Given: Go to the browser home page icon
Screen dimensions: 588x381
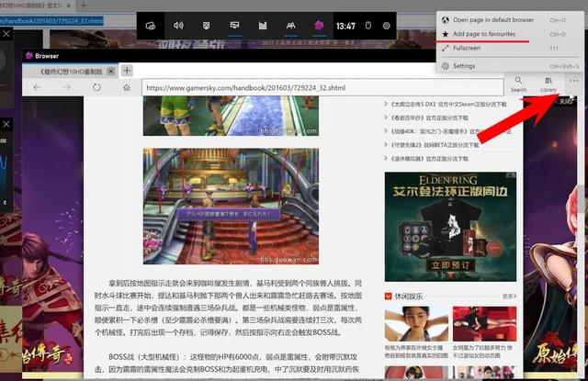Looking at the screenshot, I should pyautogui.click(x=126, y=87).
